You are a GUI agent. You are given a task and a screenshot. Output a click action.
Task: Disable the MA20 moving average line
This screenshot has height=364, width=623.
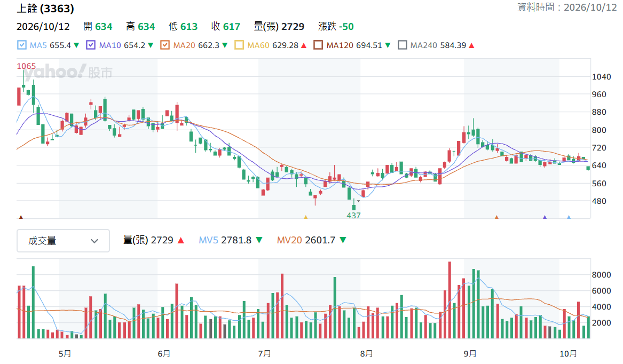(x=165, y=45)
